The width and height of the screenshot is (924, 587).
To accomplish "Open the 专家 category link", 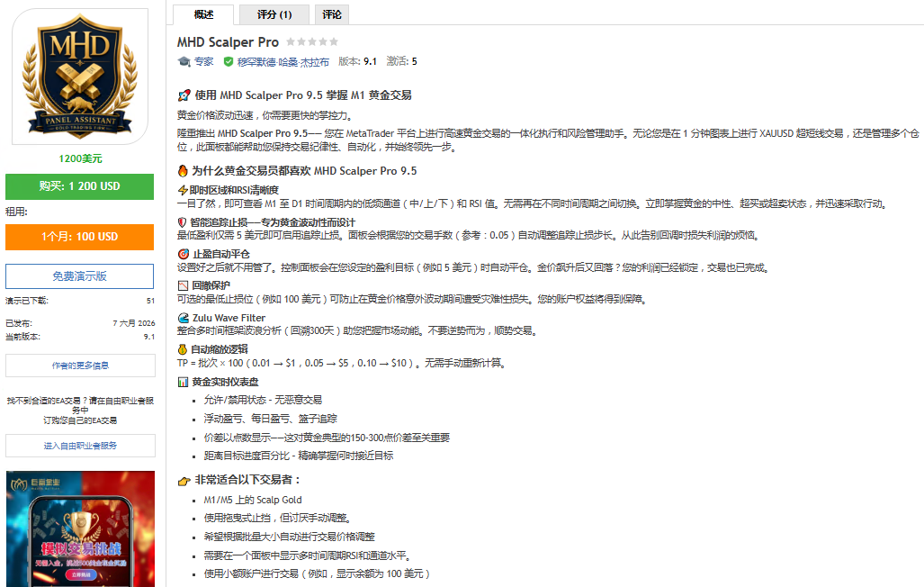I will tap(204, 61).
